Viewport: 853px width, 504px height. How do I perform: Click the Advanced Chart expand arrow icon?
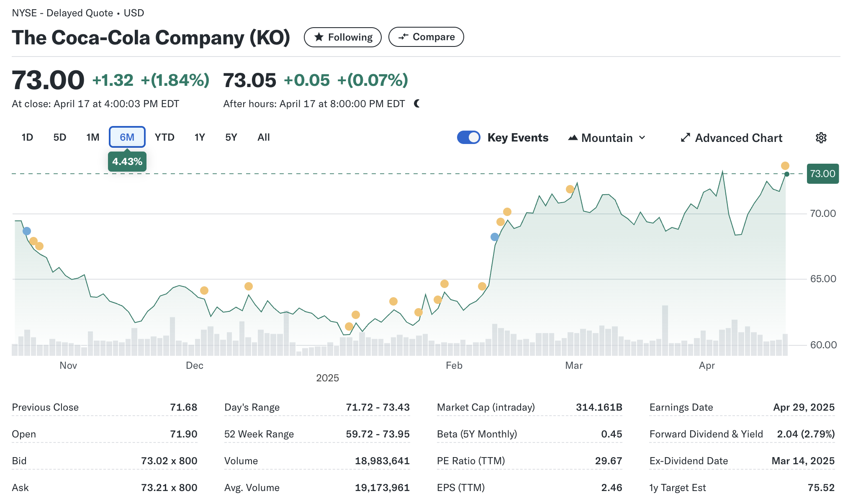(x=685, y=138)
